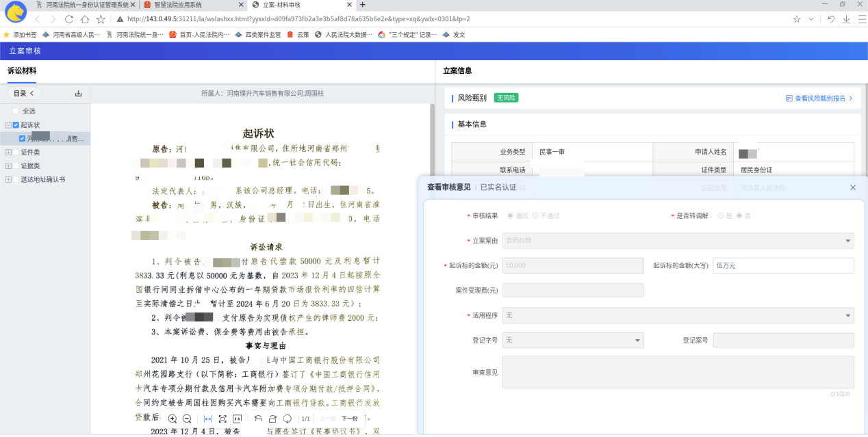The height and width of the screenshot is (437, 868).
Task: Reset the document rotation
Action: point(288,419)
